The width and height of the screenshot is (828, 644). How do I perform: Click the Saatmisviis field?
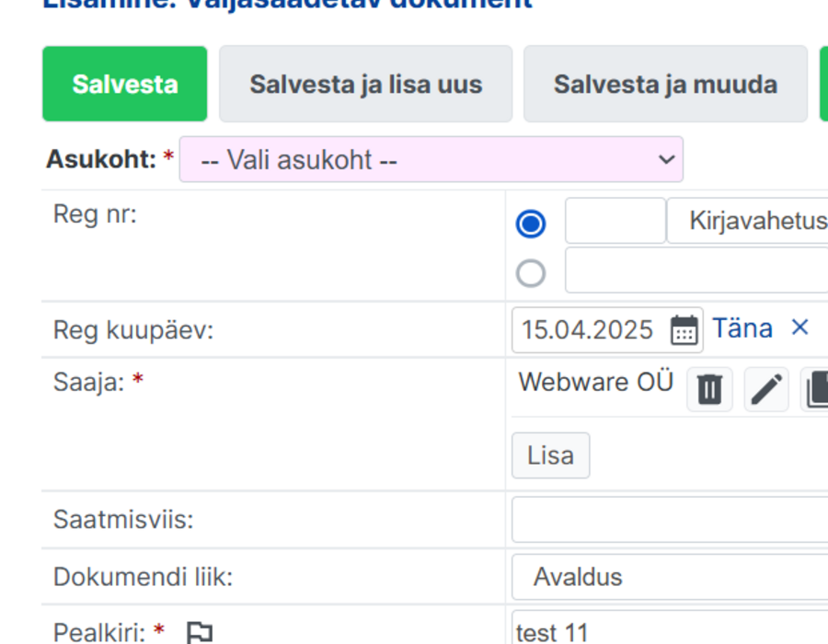click(670, 520)
